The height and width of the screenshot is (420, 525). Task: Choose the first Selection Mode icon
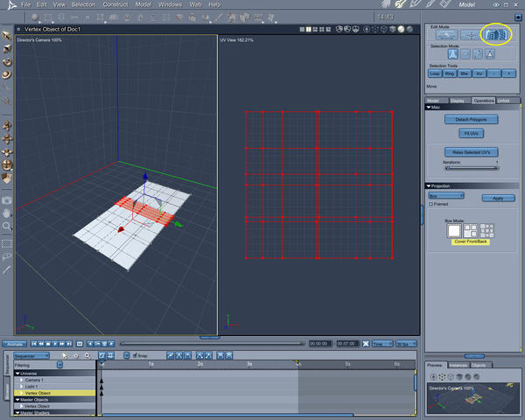point(453,54)
